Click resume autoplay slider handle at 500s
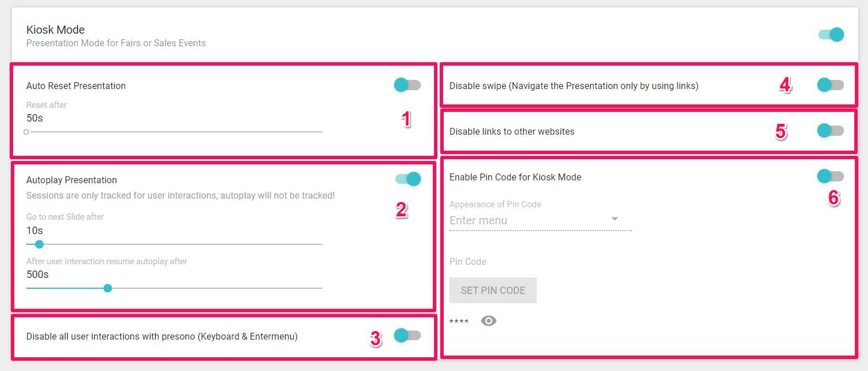Screen dimensions: 868x371 108,288
